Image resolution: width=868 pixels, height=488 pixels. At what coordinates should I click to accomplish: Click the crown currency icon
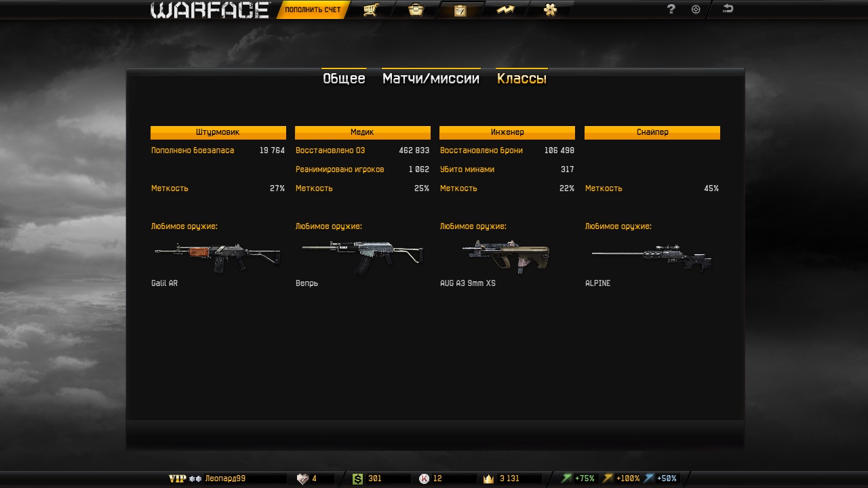[488, 479]
